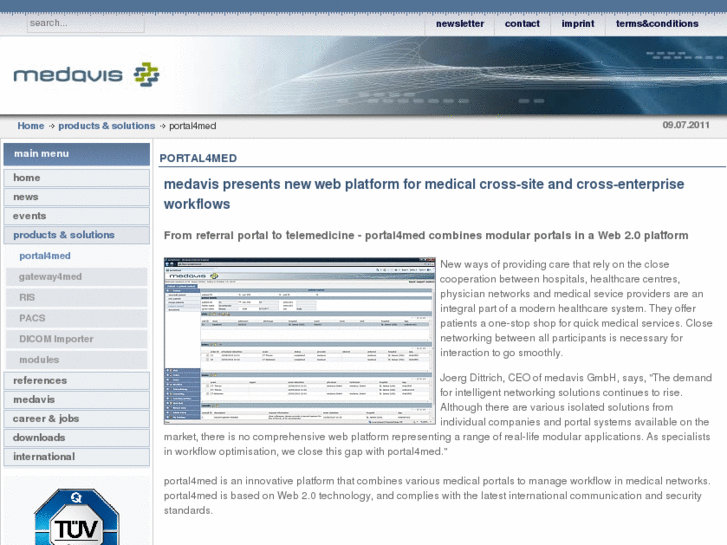Image resolution: width=727 pixels, height=545 pixels.
Task: Click the date 09.07.2011
Action: tap(686, 125)
